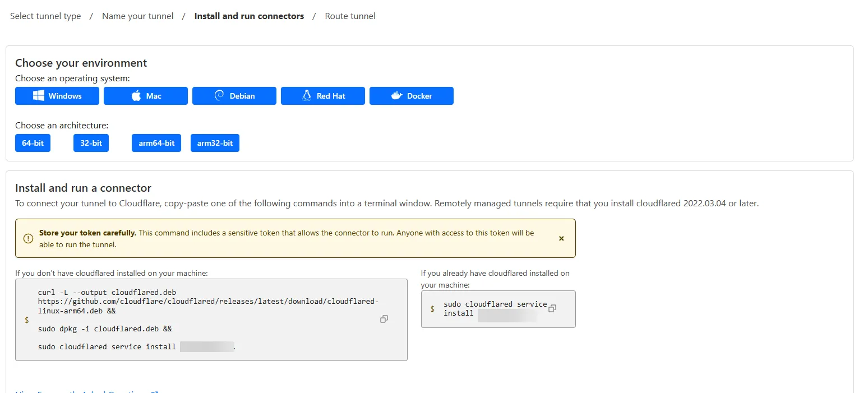Choose Mac as the operating system
The width and height of the screenshot is (868, 393).
click(146, 96)
